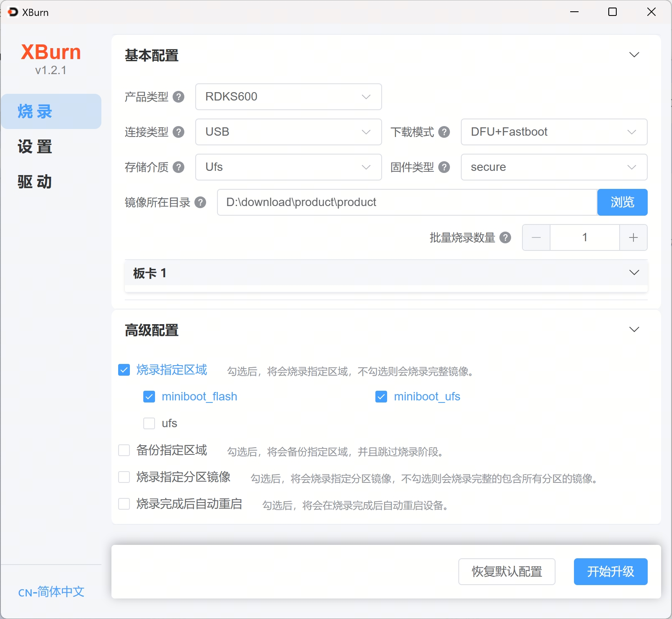672x619 pixels.
Task: Click help icon next to 产品类型
Action: 178,97
